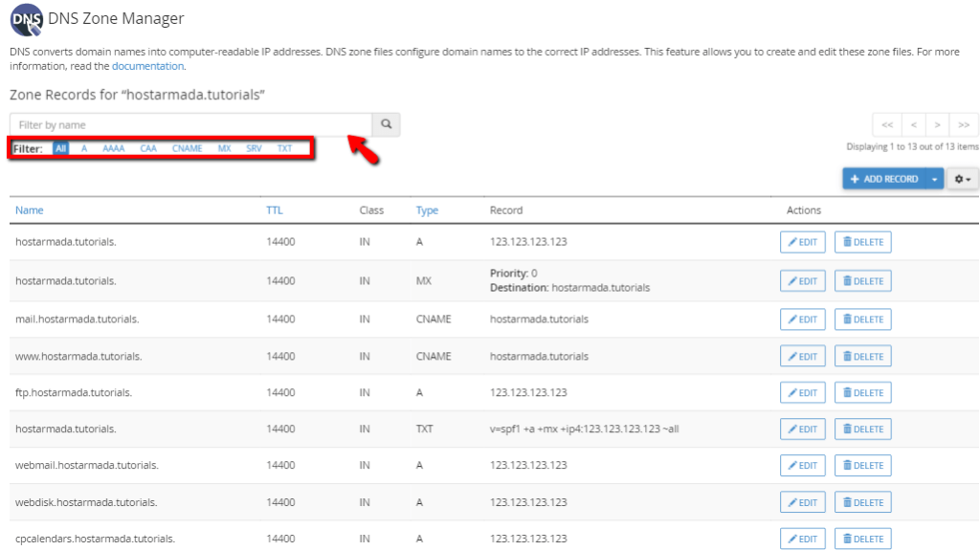Delete the webmail.hostarmada.tutorials. record
This screenshot has height=551, width=980.
pos(863,466)
